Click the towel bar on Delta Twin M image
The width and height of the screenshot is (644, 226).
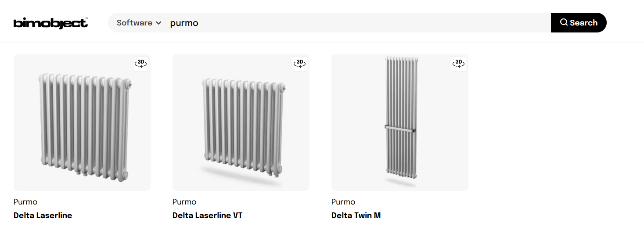click(x=399, y=129)
